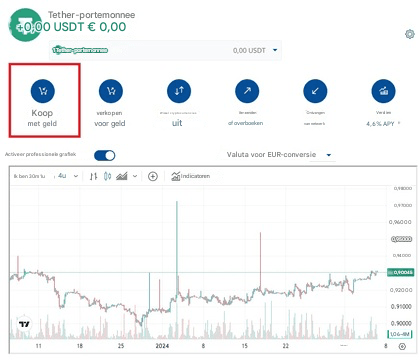
Task: Click the 4,6% APY text
Action: click(380, 124)
